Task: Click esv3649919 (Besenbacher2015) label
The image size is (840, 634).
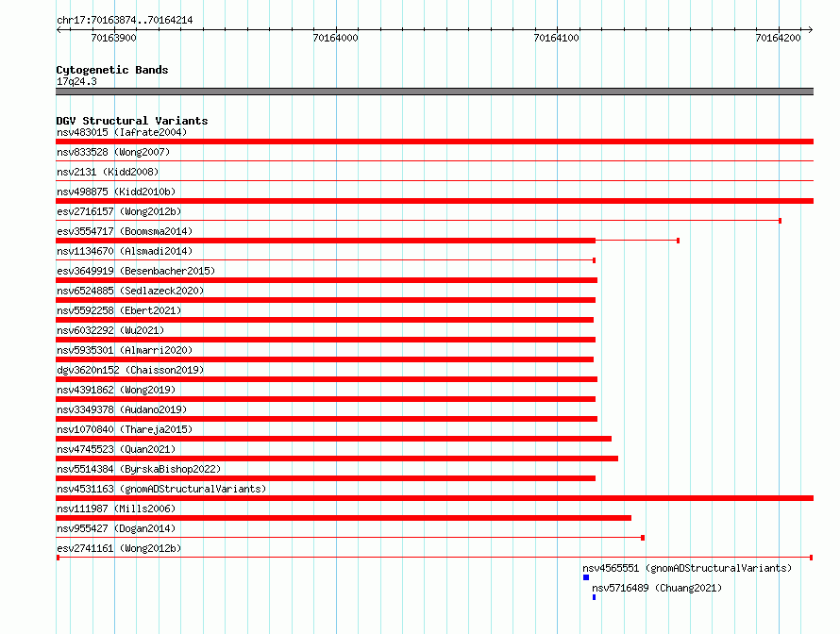Action: pos(136,271)
